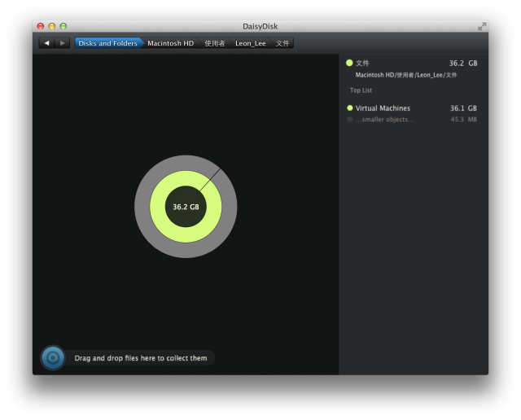521x420 pixels.
Task: Select the smaller objects list entry
Action: tap(384, 120)
